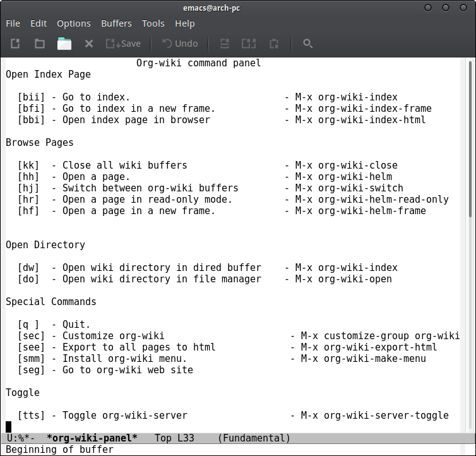Click the text 'M-x org-wiki-helm-frame'

(360, 211)
